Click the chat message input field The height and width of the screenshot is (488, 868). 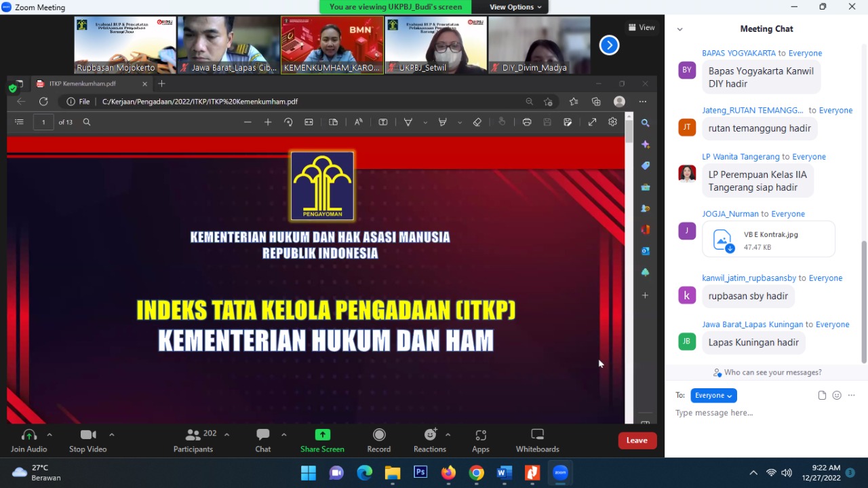(766, 413)
